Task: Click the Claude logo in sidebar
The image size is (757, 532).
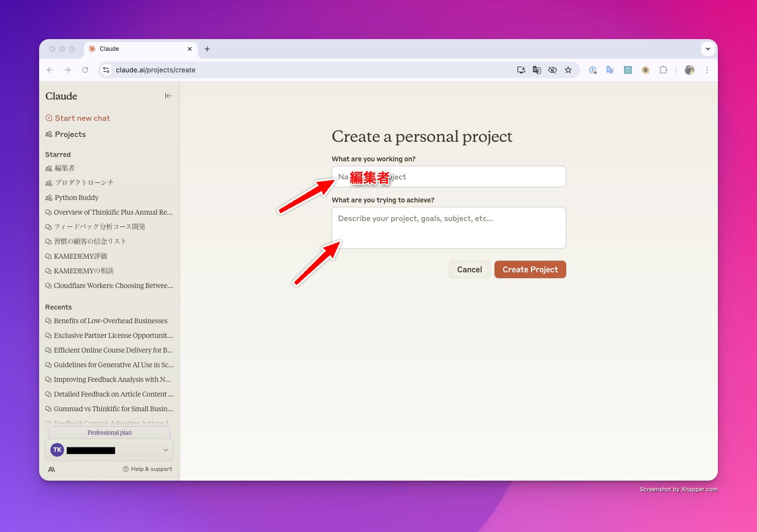Action: click(61, 96)
